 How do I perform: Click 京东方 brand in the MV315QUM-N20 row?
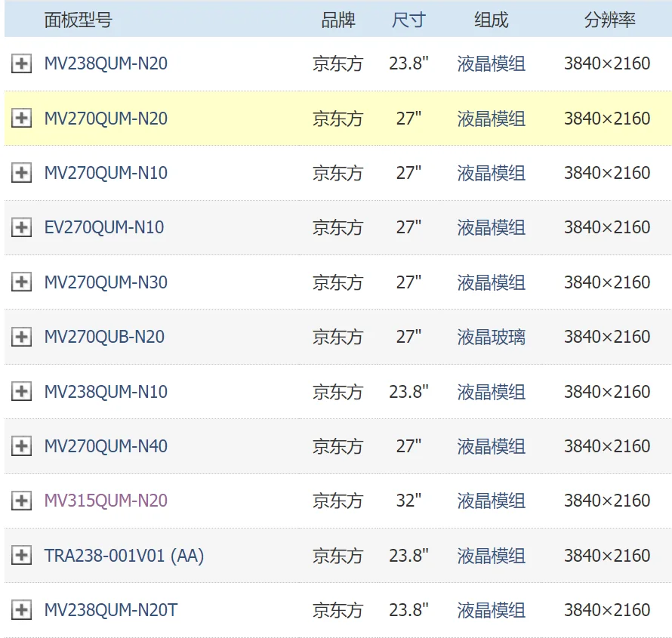click(338, 501)
